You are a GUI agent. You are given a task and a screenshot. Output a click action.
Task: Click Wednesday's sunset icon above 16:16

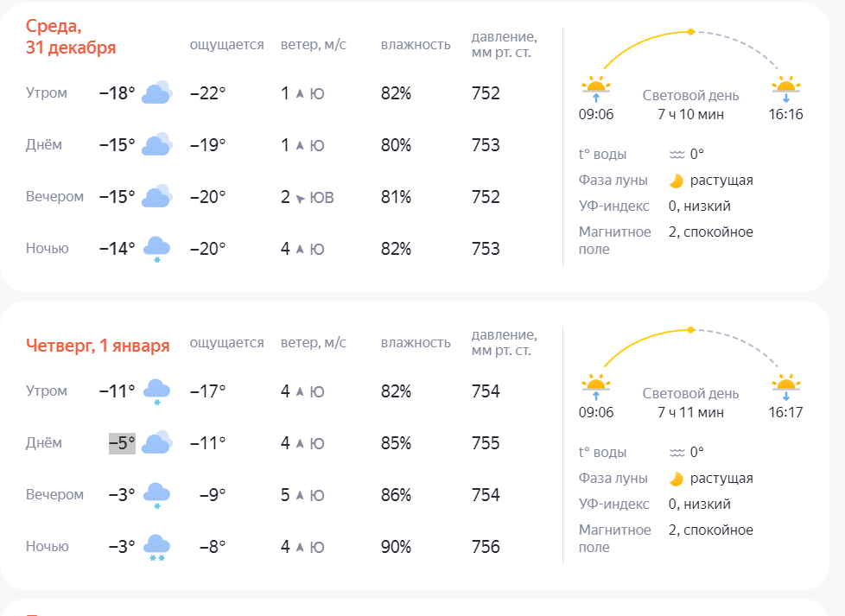tap(785, 87)
